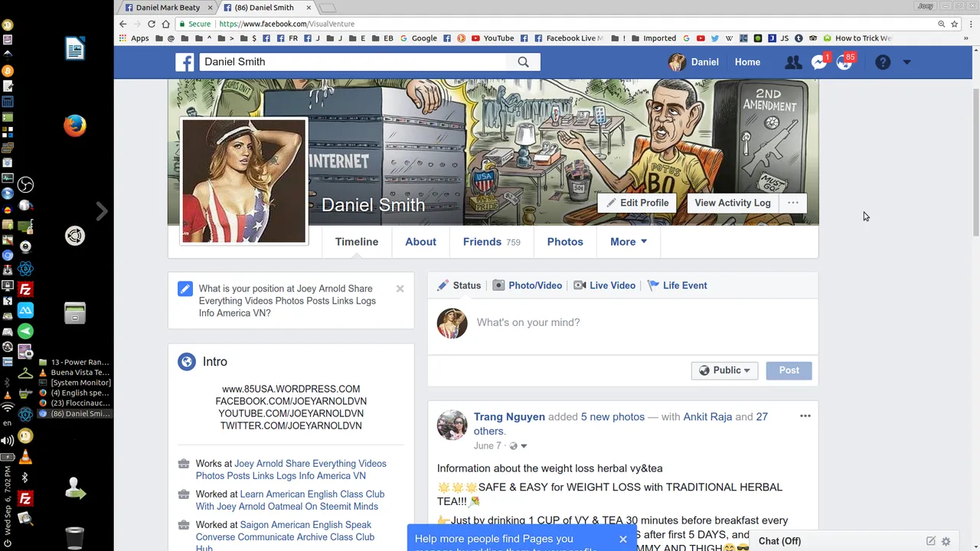Click the new message compose icon in chat bar
This screenshot has width=980, height=551.
point(930,541)
